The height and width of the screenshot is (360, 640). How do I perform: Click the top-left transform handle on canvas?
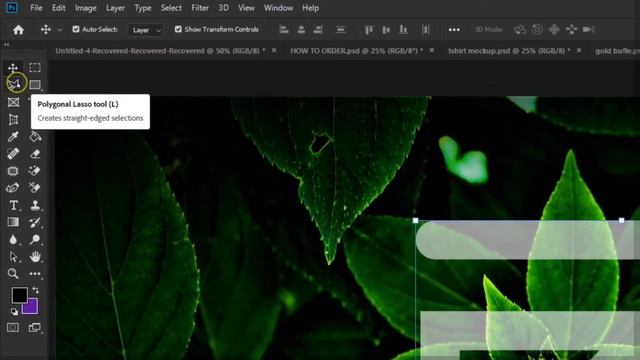[416, 220]
